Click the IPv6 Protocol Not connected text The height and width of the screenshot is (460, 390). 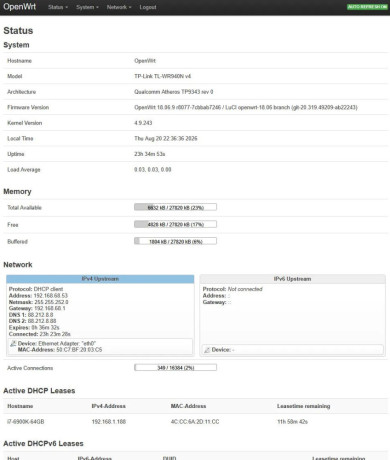(x=232, y=289)
